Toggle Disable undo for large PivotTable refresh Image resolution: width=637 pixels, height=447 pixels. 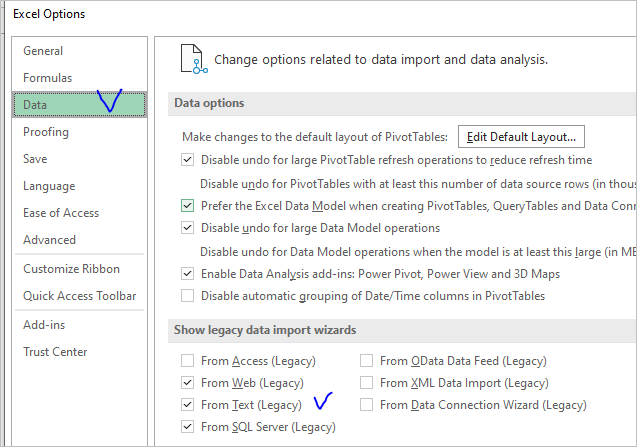pyautogui.click(x=188, y=160)
